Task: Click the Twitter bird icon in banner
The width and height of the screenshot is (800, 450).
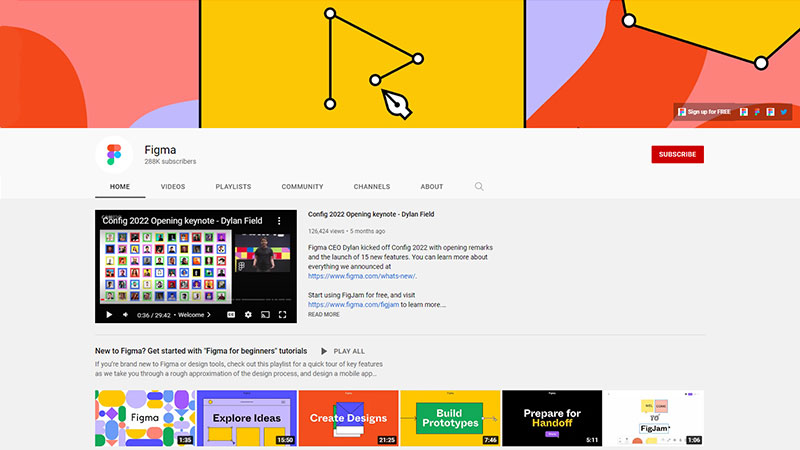Action: tap(784, 112)
